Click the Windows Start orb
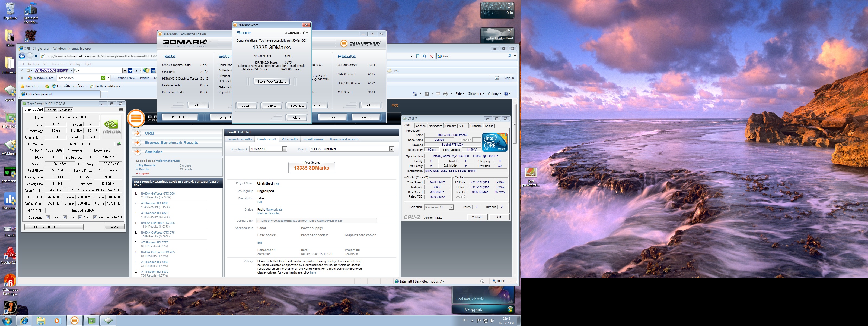This screenshot has height=326, width=868. [x=7, y=321]
